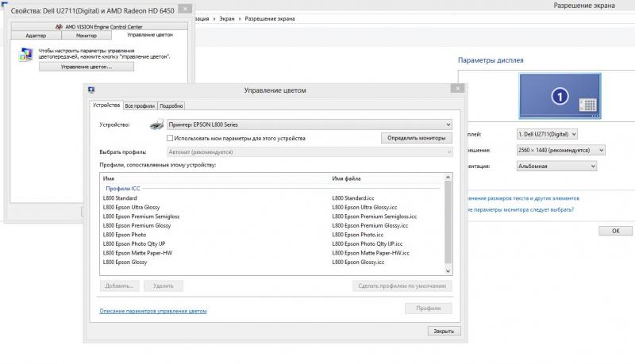Click the Color Management window title icon

pyautogui.click(x=91, y=90)
